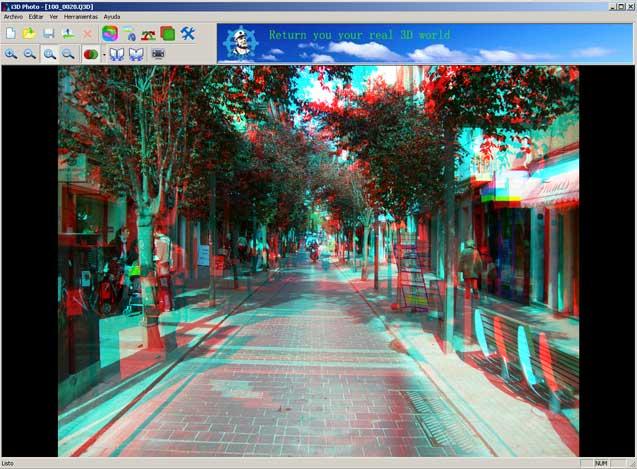Click the 3D street photo in the viewer
The height and width of the screenshot is (469, 637).
coord(318,261)
